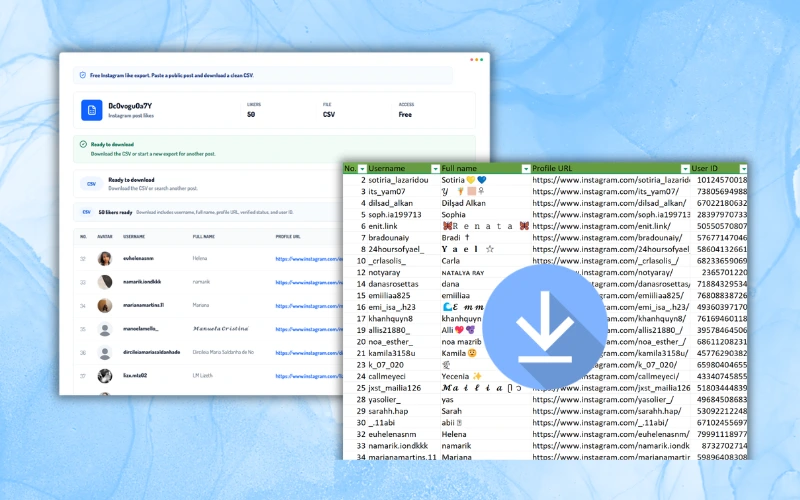Click the LIKERS value 50
This screenshot has height=500, width=800.
pyautogui.click(x=251, y=115)
